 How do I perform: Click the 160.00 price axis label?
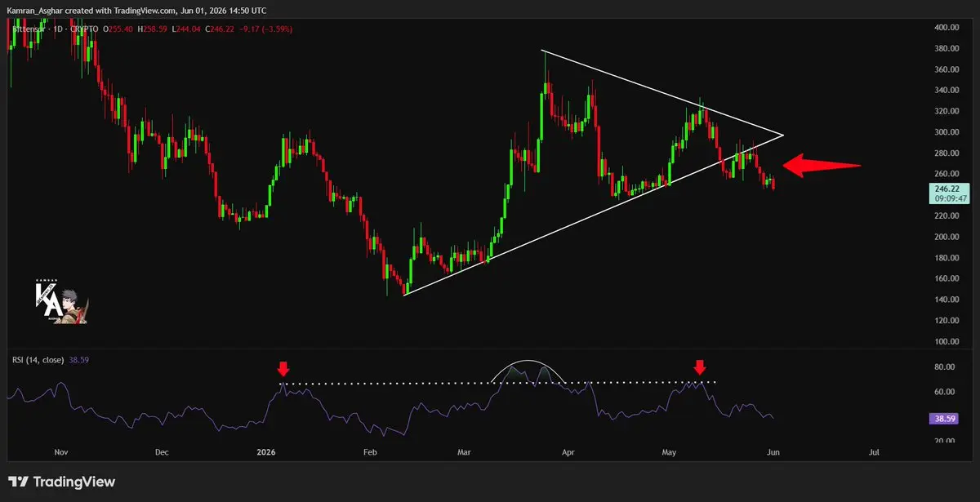948,278
